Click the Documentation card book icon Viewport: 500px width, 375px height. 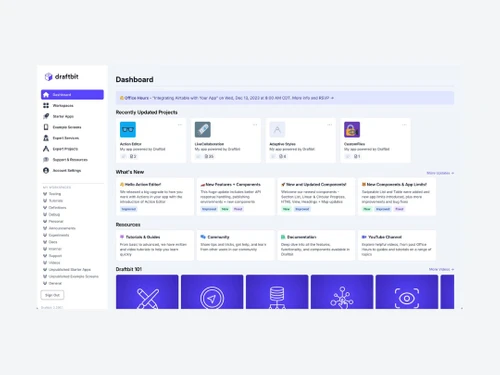[283, 237]
